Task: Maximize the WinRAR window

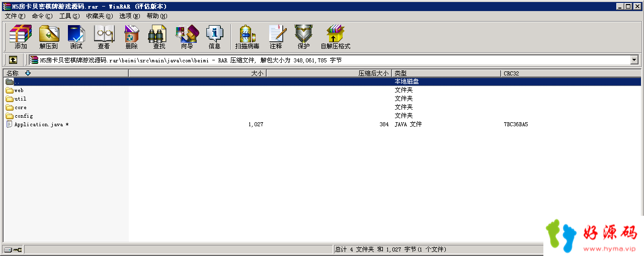Action: [x=628, y=7]
